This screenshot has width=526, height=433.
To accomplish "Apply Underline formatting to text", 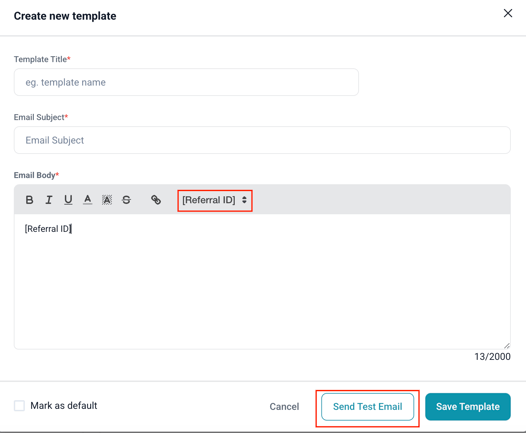I will pos(68,200).
